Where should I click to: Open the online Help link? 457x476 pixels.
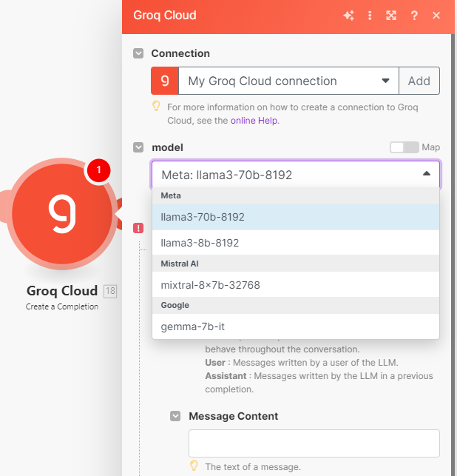click(x=254, y=121)
